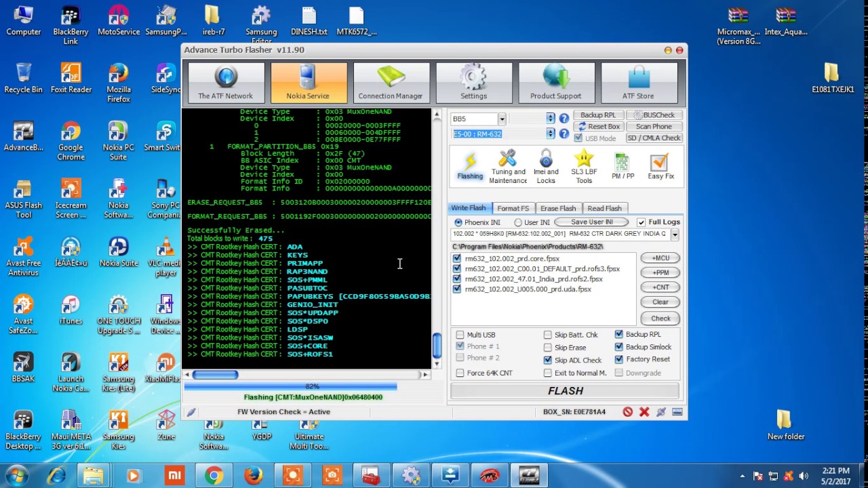868x488 pixels.
Task: Open the PM / PP section
Action: [623, 167]
